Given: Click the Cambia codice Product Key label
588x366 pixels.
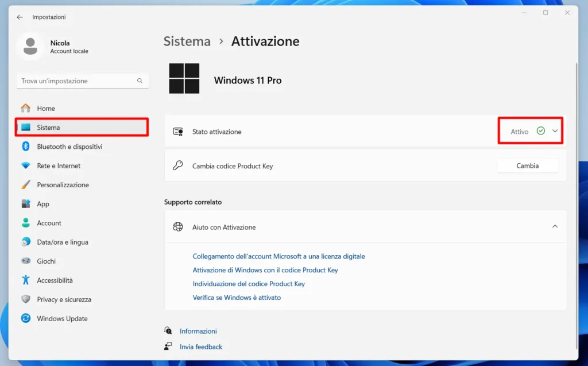Looking at the screenshot, I should [x=233, y=166].
